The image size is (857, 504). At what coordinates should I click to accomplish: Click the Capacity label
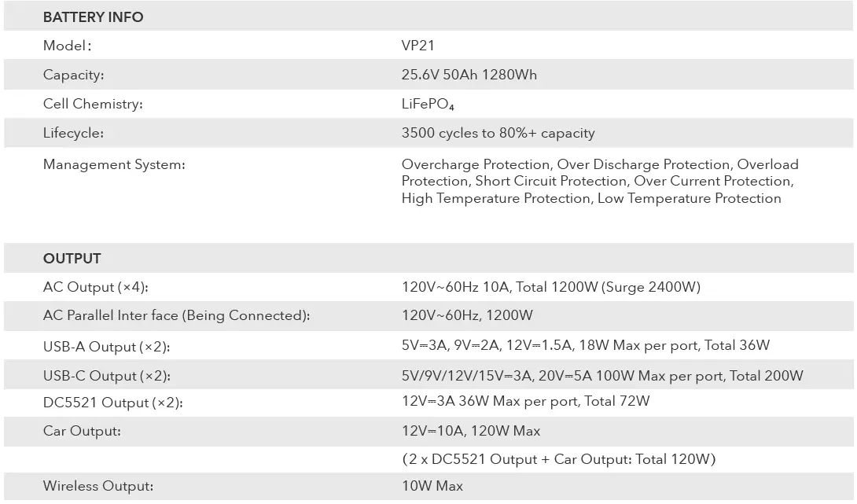pos(73,75)
